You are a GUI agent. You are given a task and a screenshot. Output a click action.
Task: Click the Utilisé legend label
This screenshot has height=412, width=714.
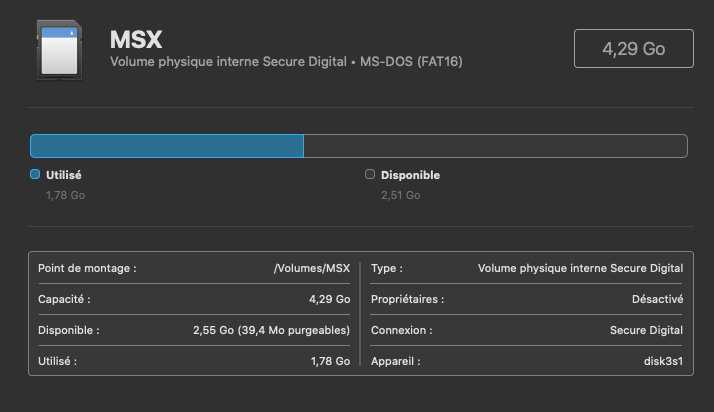point(64,175)
